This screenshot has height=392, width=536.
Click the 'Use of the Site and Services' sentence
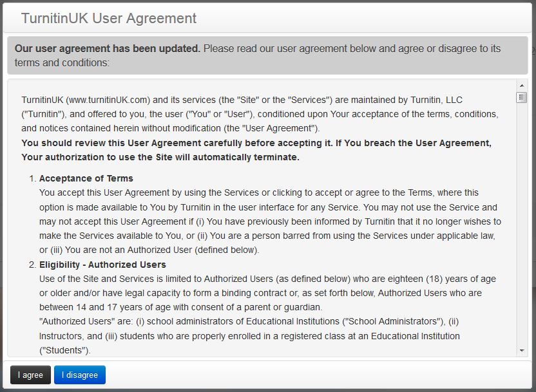(116, 279)
